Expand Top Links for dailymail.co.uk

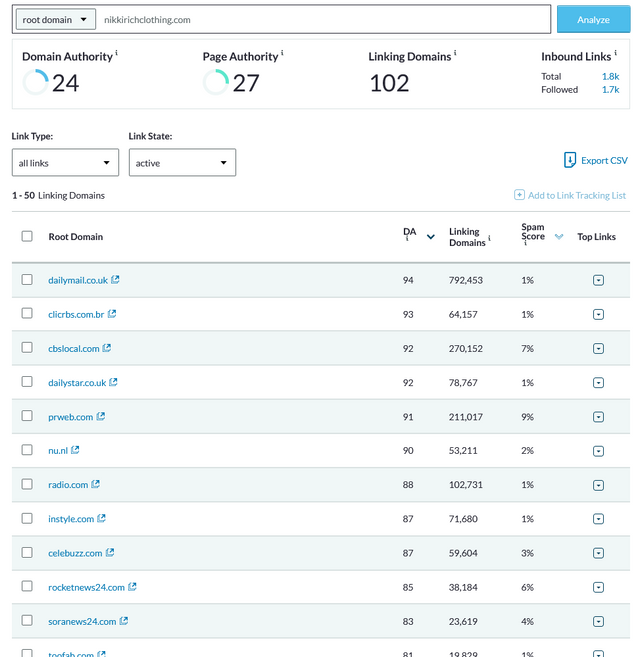point(599,280)
